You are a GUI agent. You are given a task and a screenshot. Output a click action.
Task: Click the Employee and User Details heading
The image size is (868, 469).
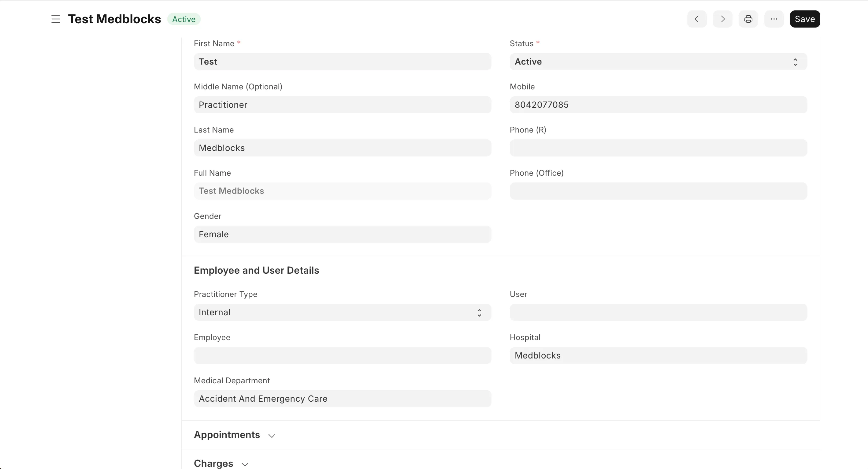(256, 270)
